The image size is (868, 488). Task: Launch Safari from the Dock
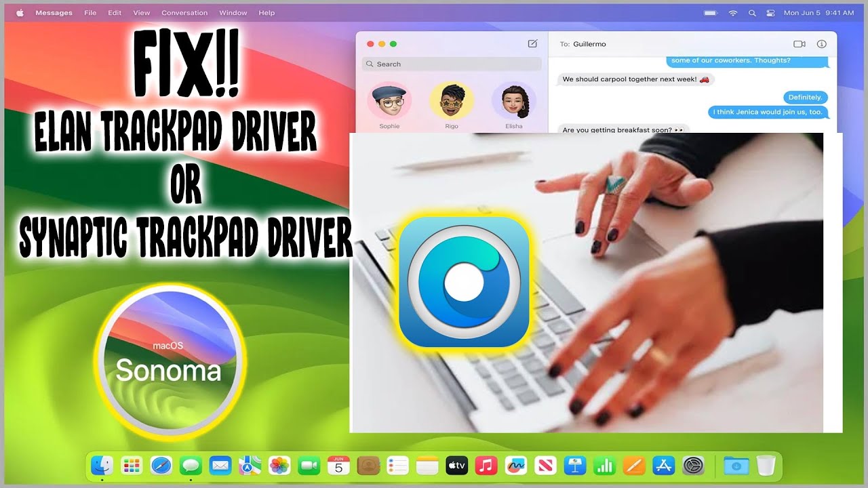[x=161, y=466]
